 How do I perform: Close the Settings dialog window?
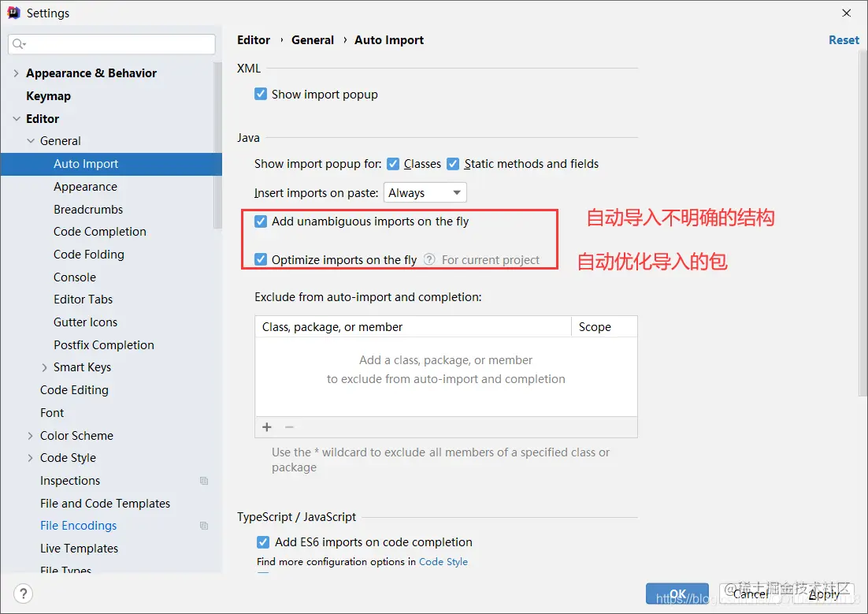coord(847,13)
